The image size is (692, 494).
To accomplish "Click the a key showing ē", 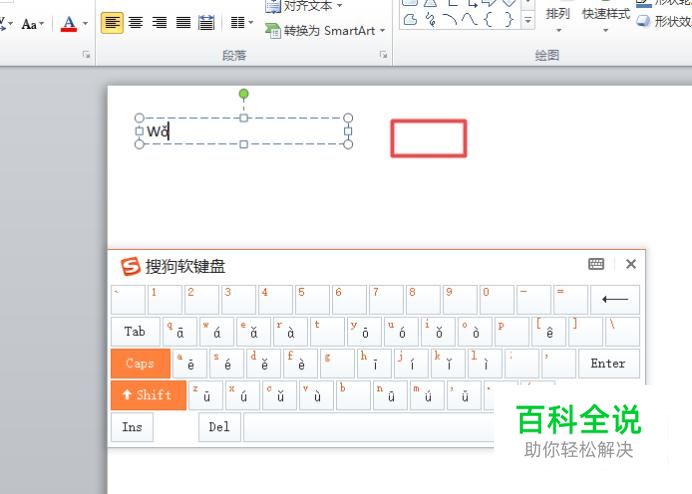I will coord(190,363).
